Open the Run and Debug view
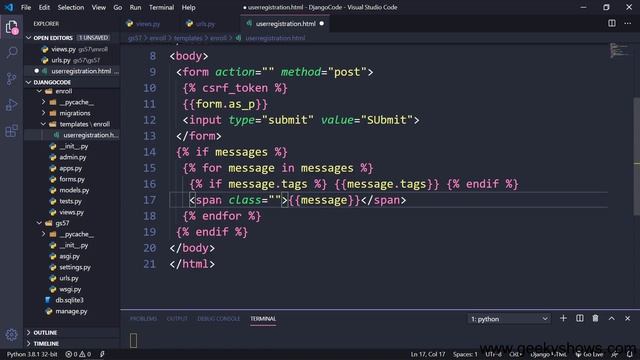Image resolution: width=640 pixels, height=360 pixels. (x=11, y=104)
